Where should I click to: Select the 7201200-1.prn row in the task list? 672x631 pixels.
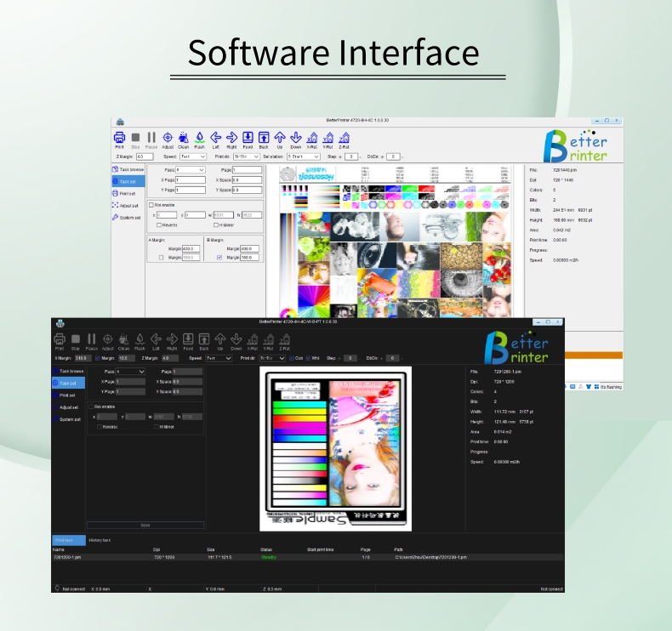point(68,557)
